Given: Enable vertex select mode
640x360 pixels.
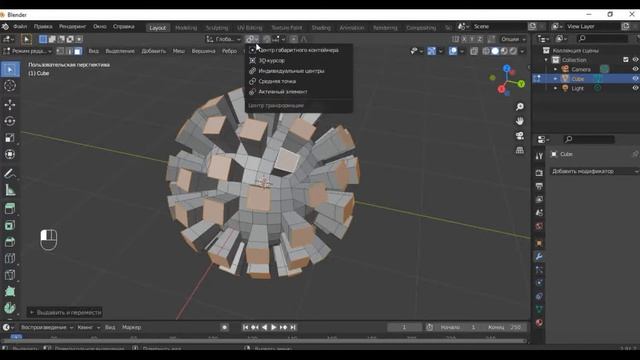Looking at the screenshot, I should [x=60, y=51].
